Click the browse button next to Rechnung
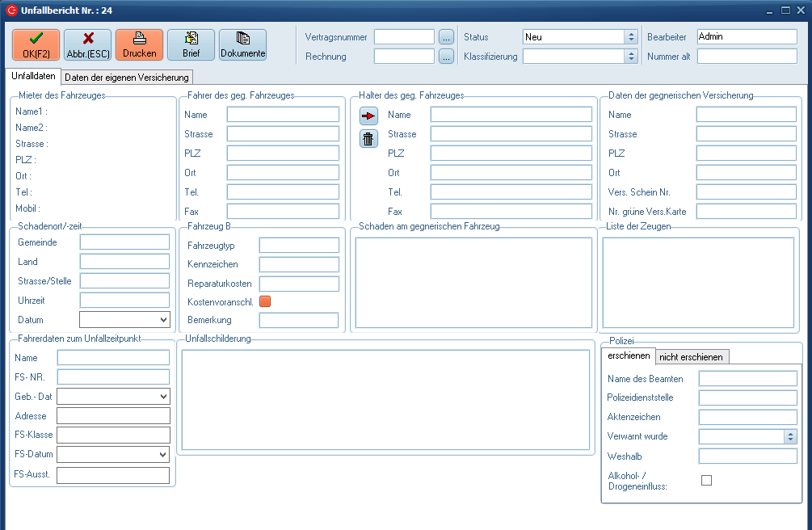 446,57
